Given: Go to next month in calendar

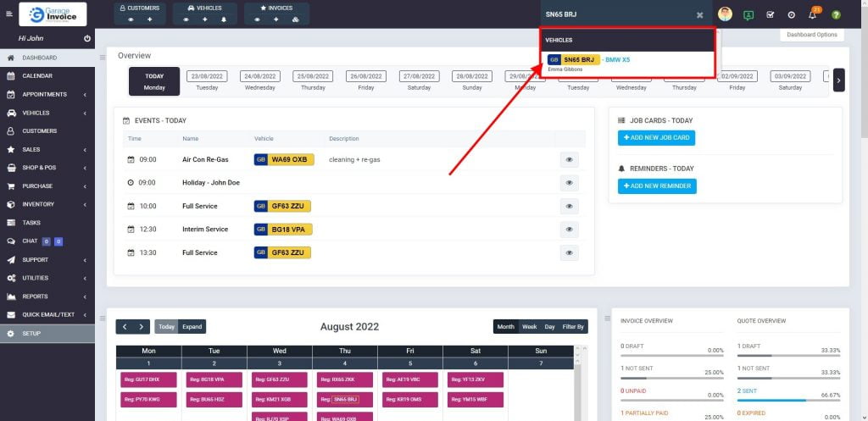Looking at the screenshot, I should tap(142, 327).
